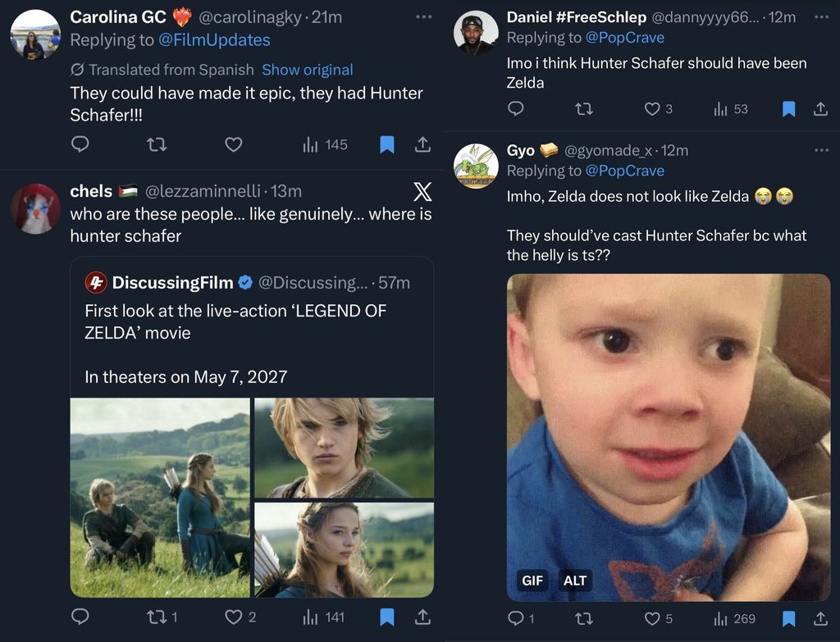Reply to Carolina GC's tweet

pos(80,145)
